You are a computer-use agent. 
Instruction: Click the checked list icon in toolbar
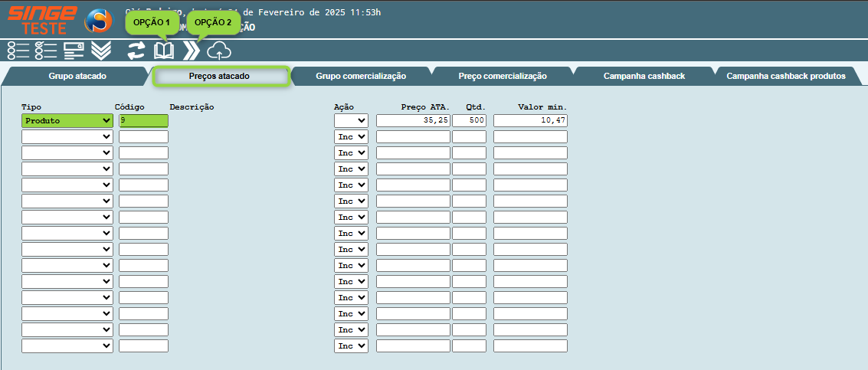(46, 51)
